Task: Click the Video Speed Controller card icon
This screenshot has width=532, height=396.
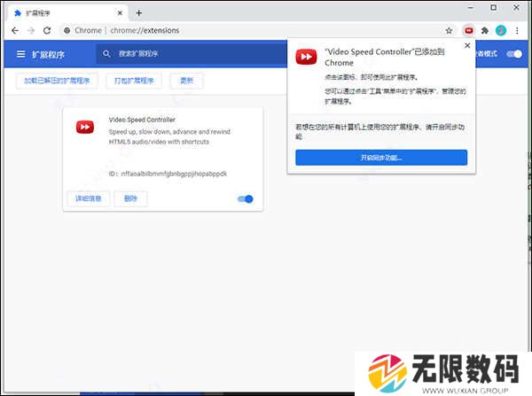Action: click(85, 128)
